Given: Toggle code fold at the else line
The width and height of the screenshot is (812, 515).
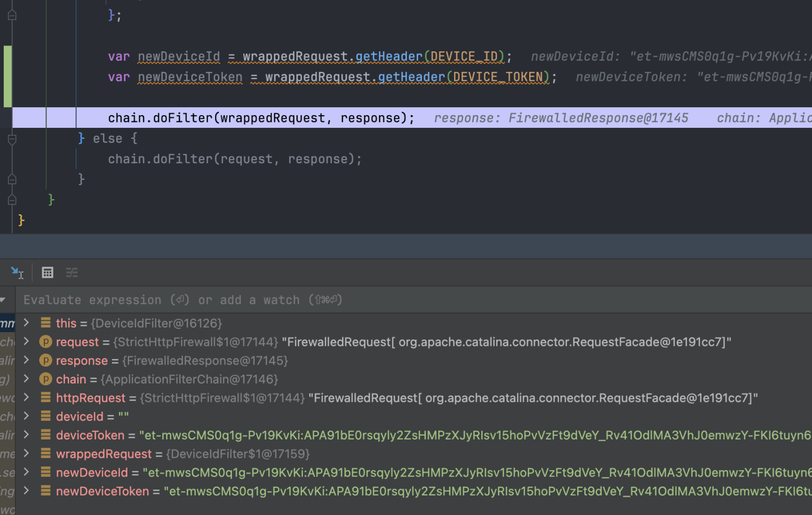Looking at the screenshot, I should pos(12,139).
